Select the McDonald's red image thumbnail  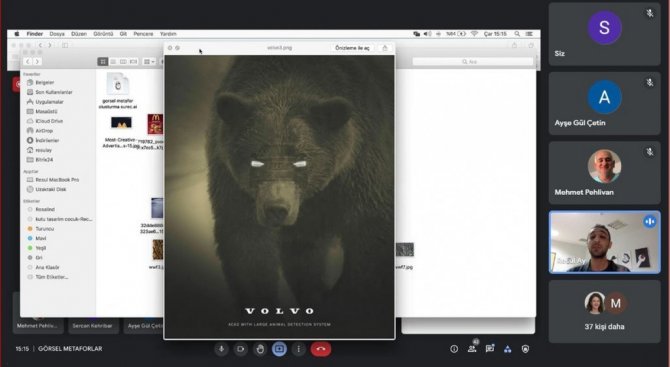point(155,124)
